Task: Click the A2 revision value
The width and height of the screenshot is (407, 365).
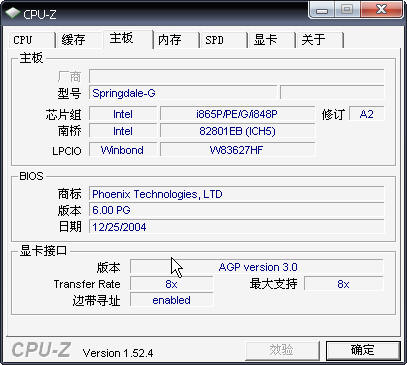Action: point(367,114)
